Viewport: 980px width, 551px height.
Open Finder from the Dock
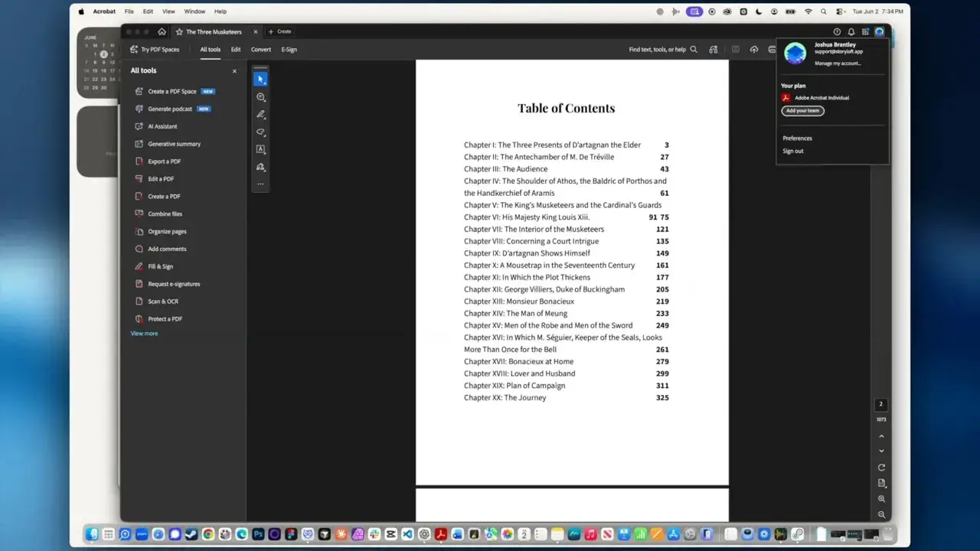[x=93, y=534]
